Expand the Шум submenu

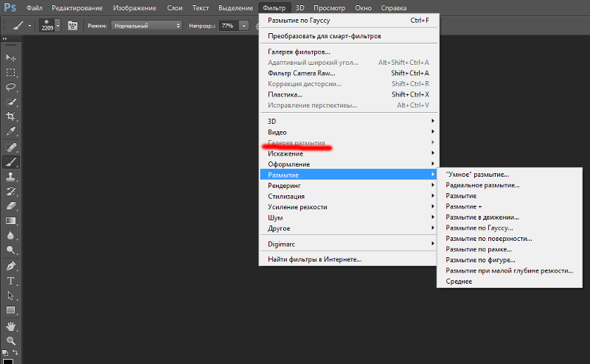349,217
